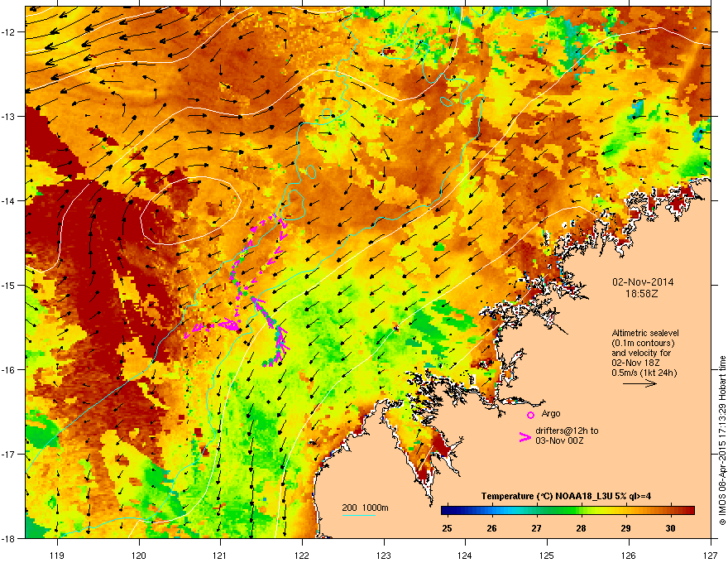Click the temperature color bar
The image size is (728, 563).
(x=568, y=511)
